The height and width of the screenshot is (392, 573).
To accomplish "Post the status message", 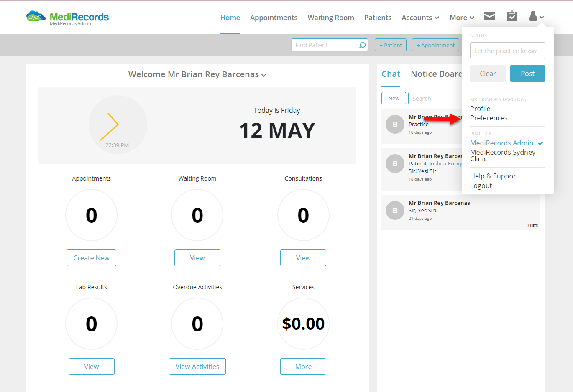I will [x=527, y=74].
